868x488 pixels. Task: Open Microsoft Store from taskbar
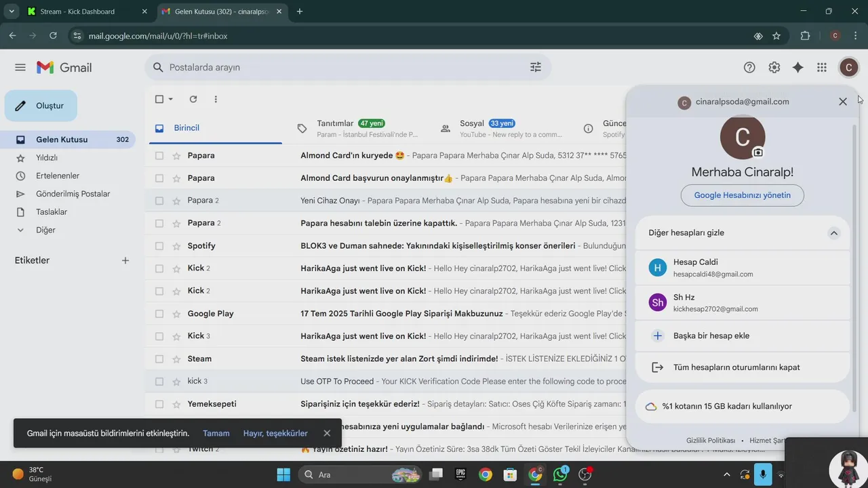(x=510, y=474)
